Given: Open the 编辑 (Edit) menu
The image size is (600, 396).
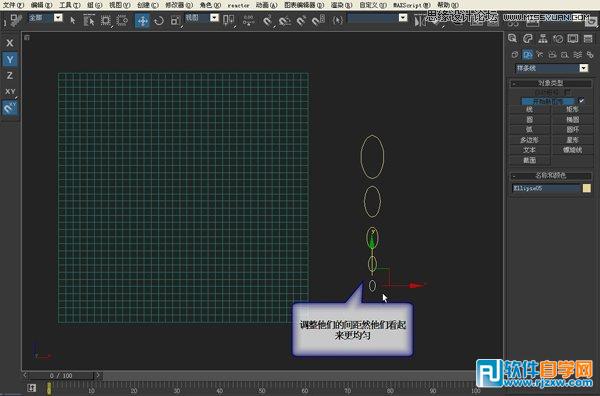Looking at the screenshot, I should 41,5.
